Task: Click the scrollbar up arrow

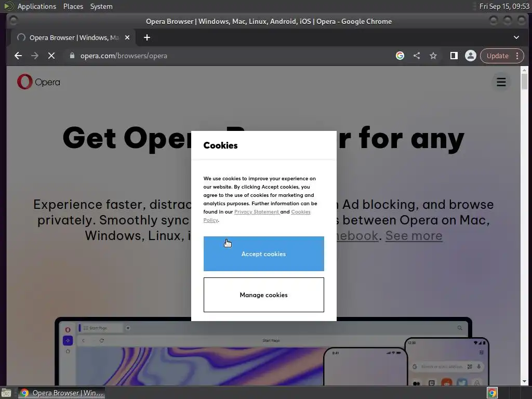Action: pyautogui.click(x=524, y=70)
